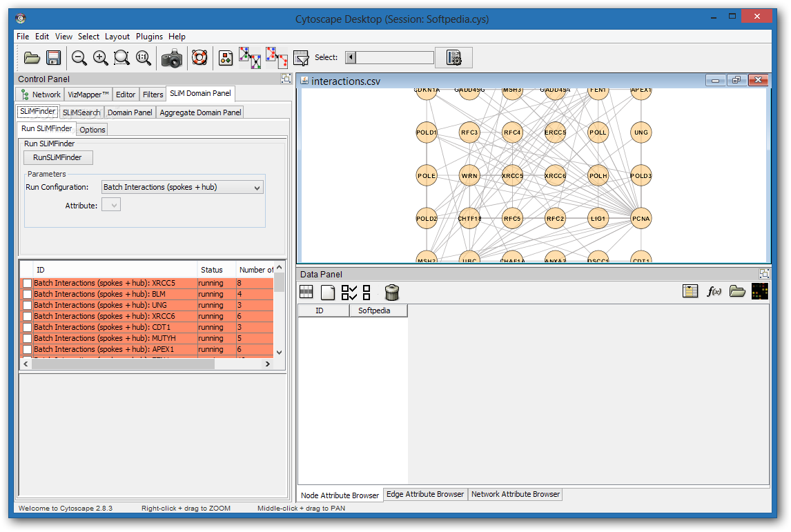Click the Select slider left arrow handle
The width and height of the screenshot is (791, 532).
pyautogui.click(x=351, y=57)
